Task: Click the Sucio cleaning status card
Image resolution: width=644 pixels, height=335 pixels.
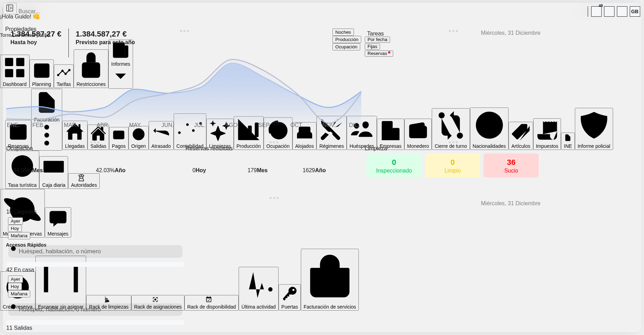Action: click(x=511, y=166)
